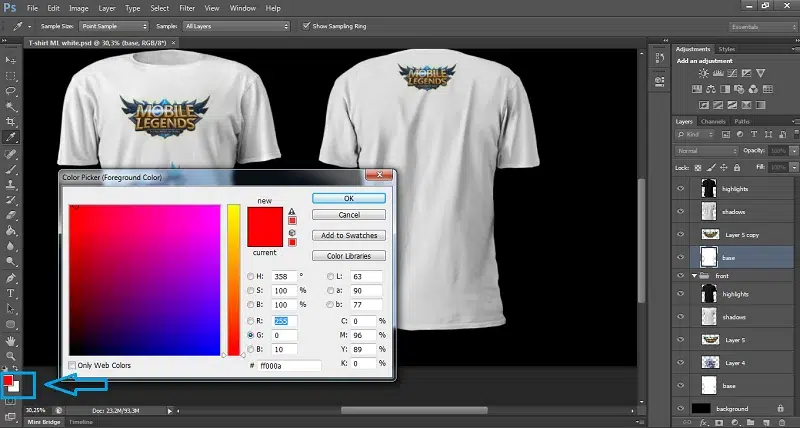The width and height of the screenshot is (800, 428).
Task: Open the Sample Size dropdown
Action: 114,26
